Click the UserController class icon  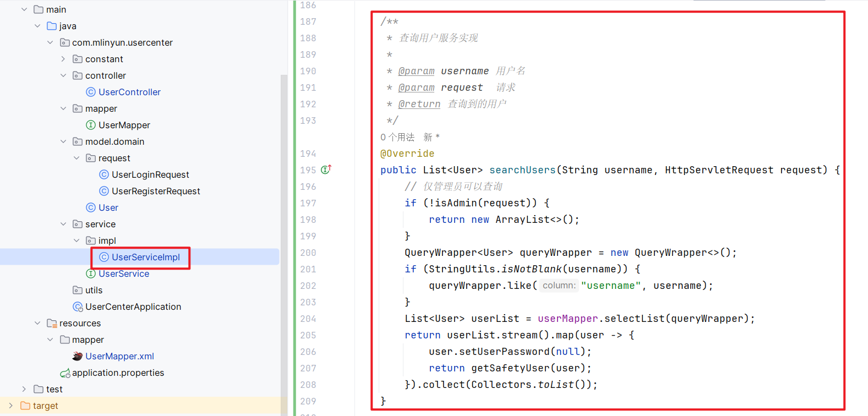pos(91,92)
